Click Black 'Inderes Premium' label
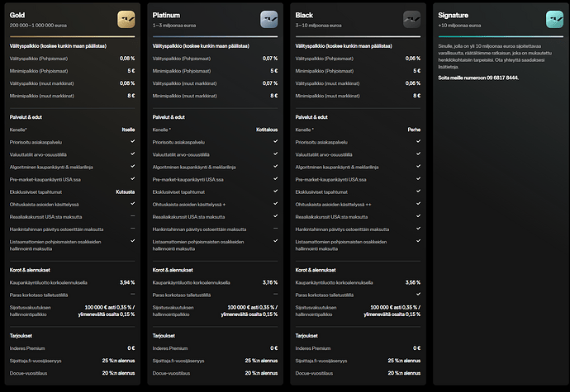Image resolution: width=570 pixels, height=392 pixels. point(313,348)
